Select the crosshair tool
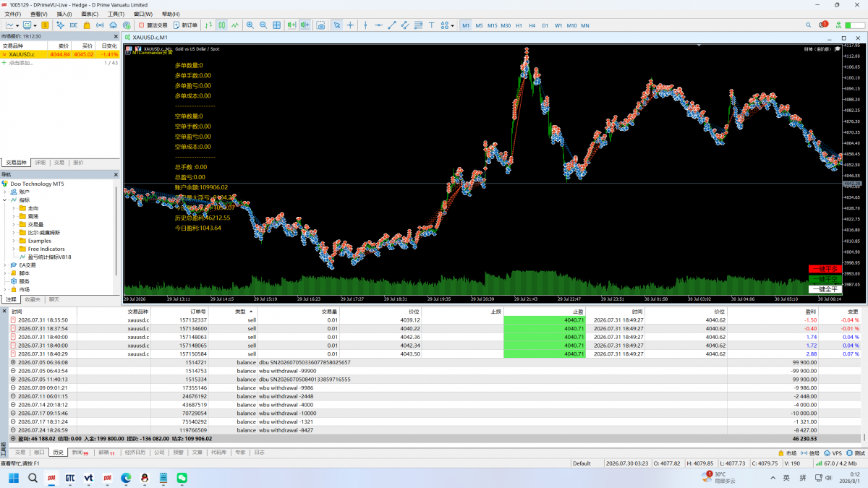 tap(350, 25)
